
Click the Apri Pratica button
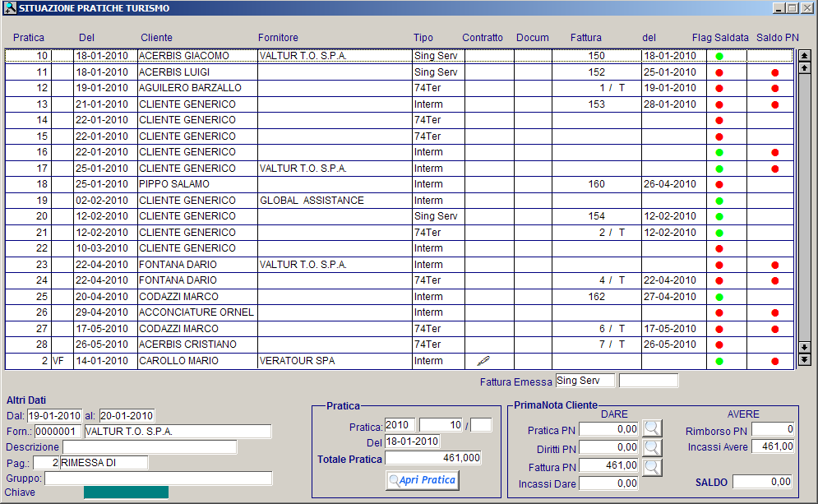pyautogui.click(x=423, y=480)
